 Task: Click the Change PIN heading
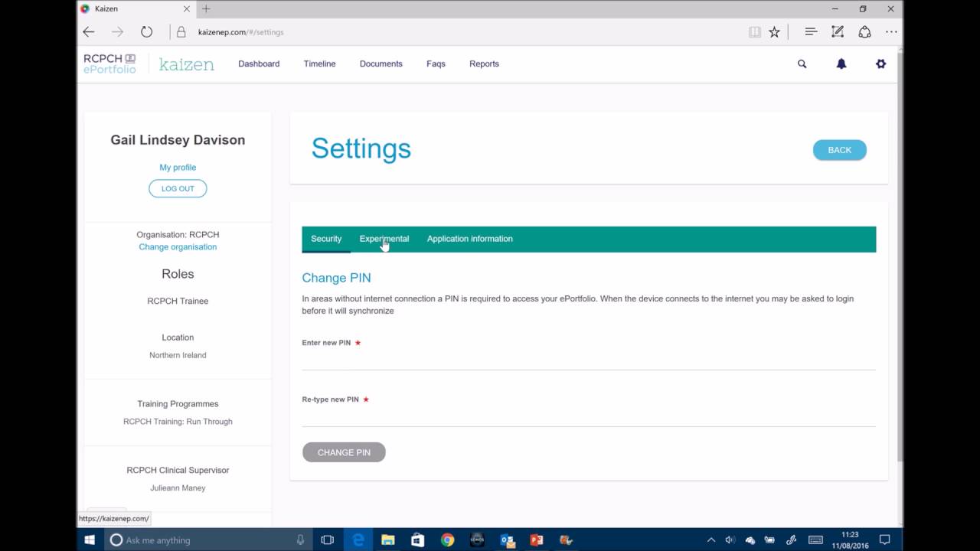(x=336, y=278)
